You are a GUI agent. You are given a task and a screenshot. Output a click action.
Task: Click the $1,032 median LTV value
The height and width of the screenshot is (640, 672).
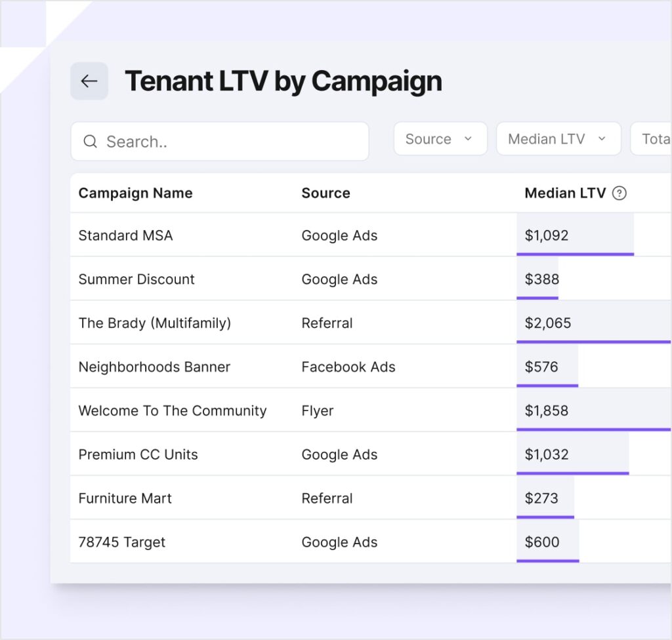[x=547, y=454]
